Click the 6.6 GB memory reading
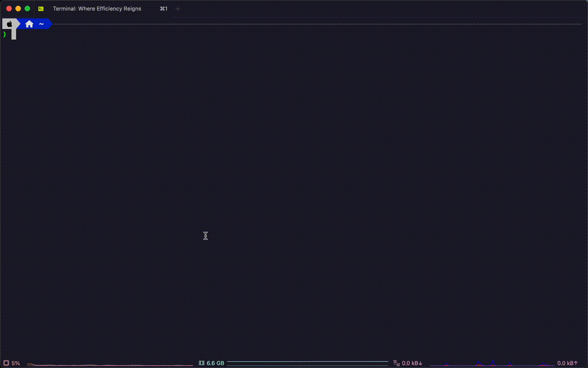The width and height of the screenshot is (588, 368). click(x=215, y=363)
